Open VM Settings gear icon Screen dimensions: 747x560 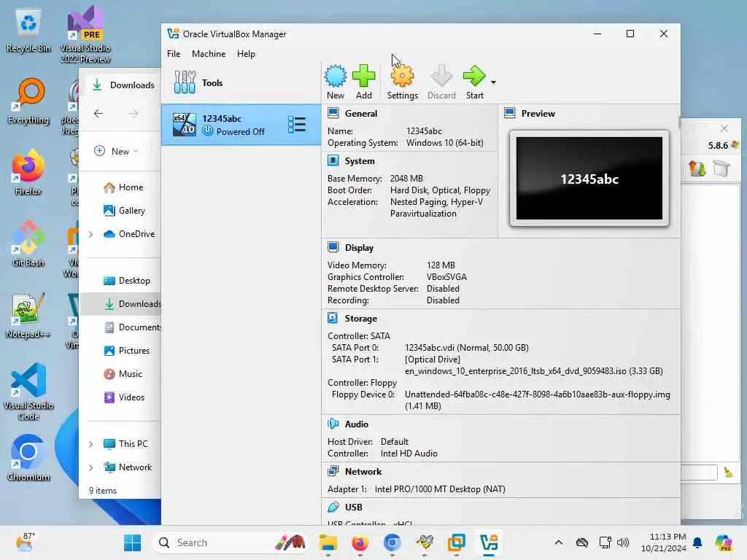click(x=402, y=82)
